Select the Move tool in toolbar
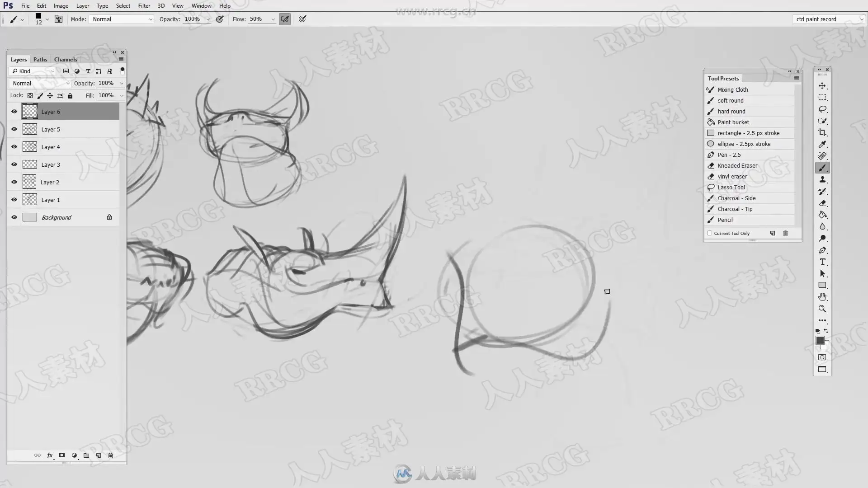The width and height of the screenshot is (868, 488). point(822,85)
